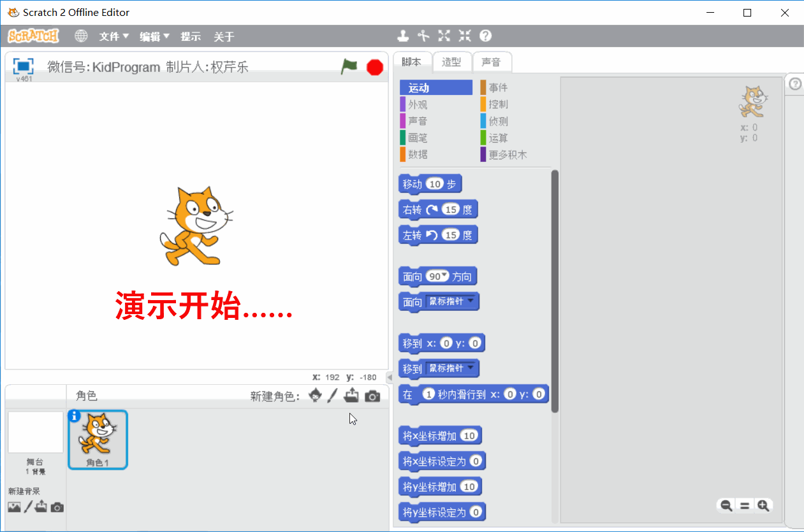Screen dimensions: 804x532
Task: Click value field in 将y坐标设定为 block
Action: pyautogui.click(x=476, y=512)
